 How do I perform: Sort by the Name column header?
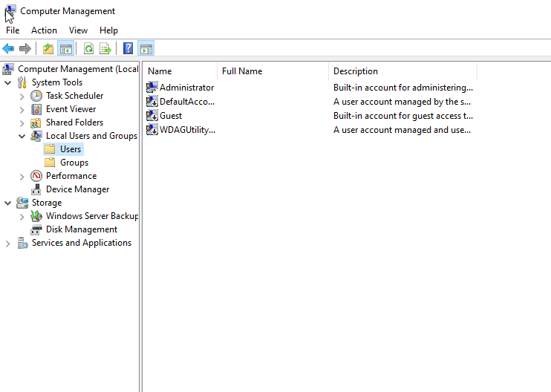click(x=180, y=71)
